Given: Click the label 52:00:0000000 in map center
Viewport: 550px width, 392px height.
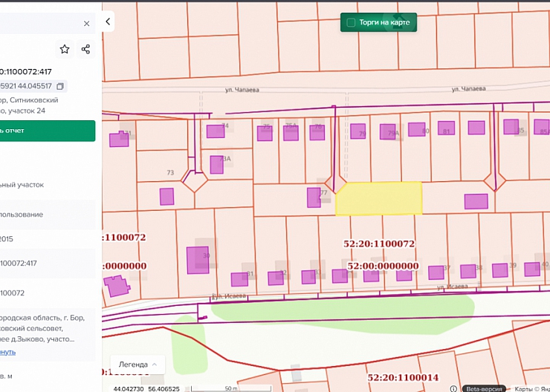Looking at the screenshot, I should [383, 266].
